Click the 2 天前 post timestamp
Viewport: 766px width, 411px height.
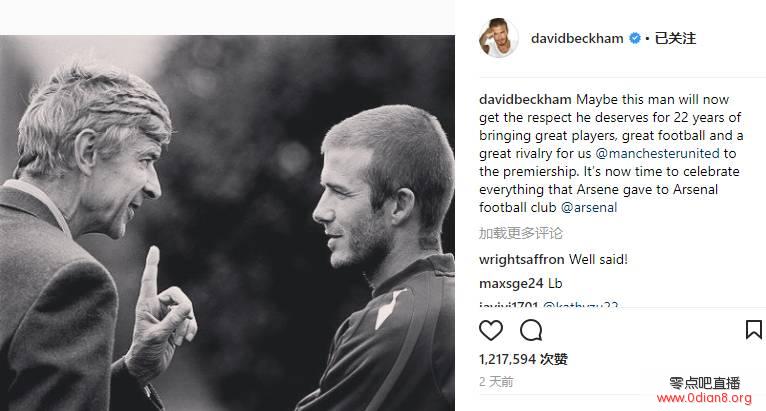click(496, 382)
